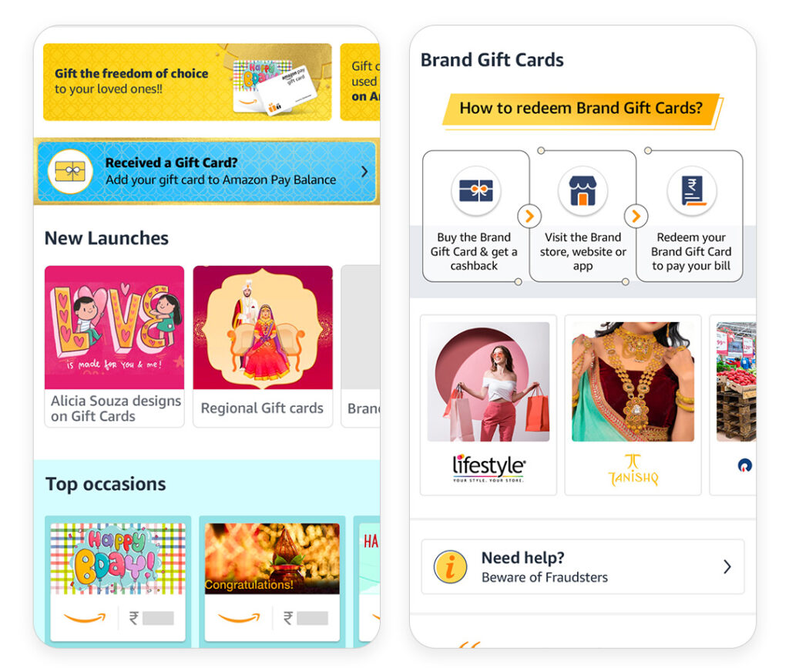This screenshot has width=789, height=672.
Task: Click the Tanishq logo
Action: 633,470
